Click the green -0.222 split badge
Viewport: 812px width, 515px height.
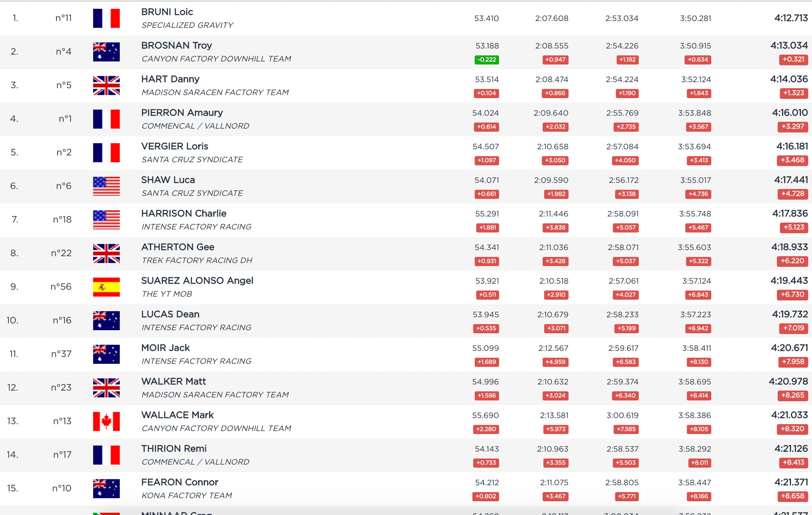(x=486, y=60)
